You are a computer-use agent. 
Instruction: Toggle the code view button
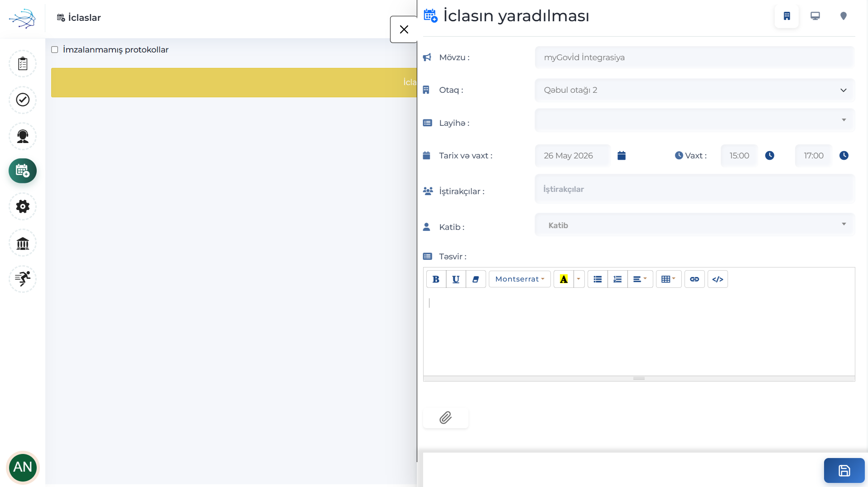point(718,279)
